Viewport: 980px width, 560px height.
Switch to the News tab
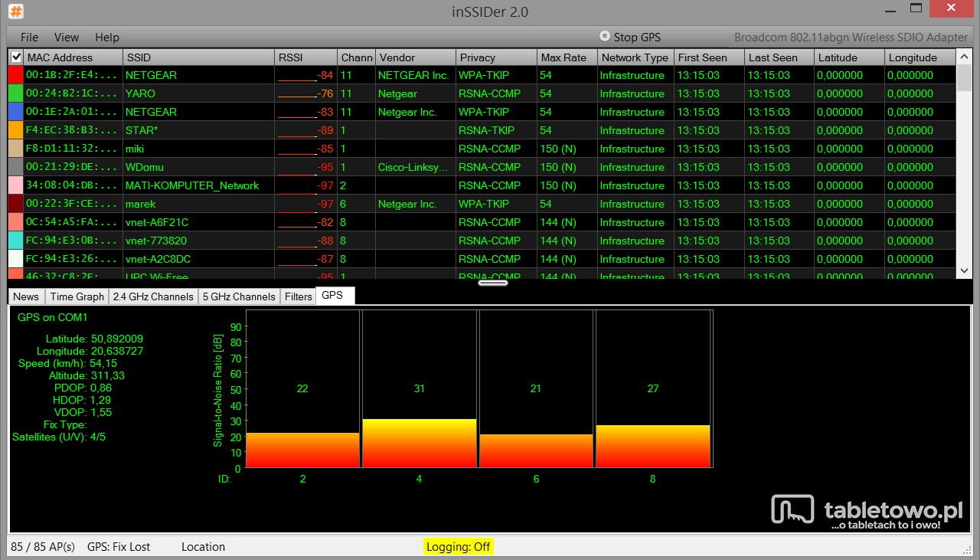pyautogui.click(x=26, y=296)
